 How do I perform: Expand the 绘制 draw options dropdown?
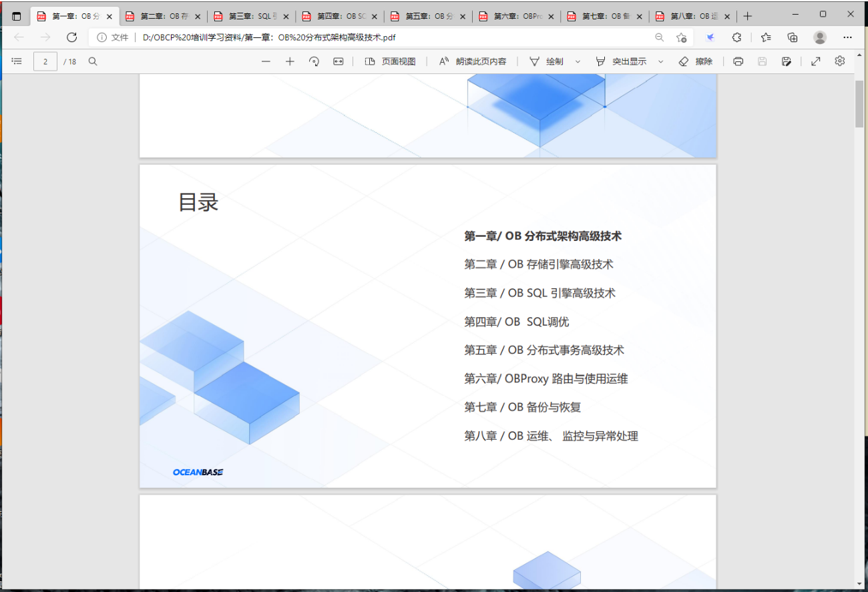578,61
